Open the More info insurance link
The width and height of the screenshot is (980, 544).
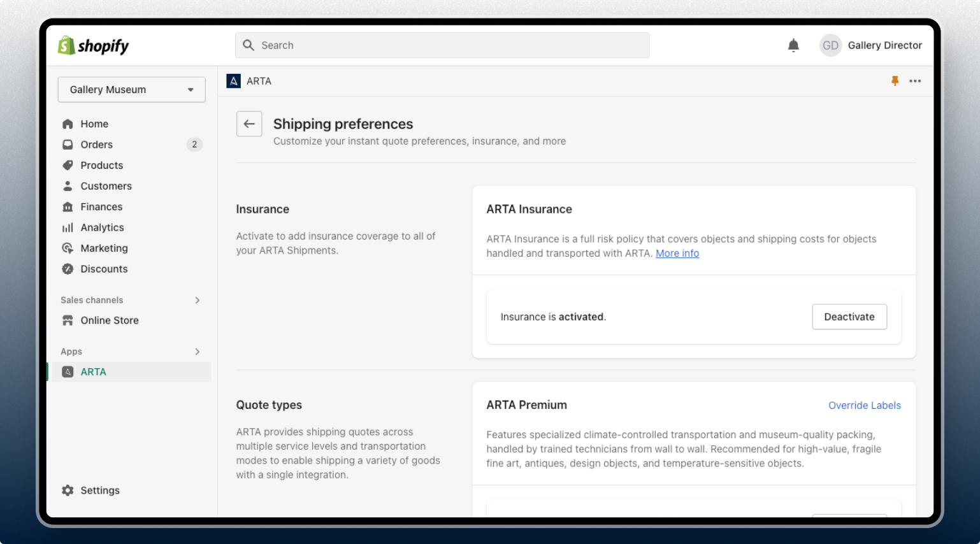pyautogui.click(x=677, y=253)
